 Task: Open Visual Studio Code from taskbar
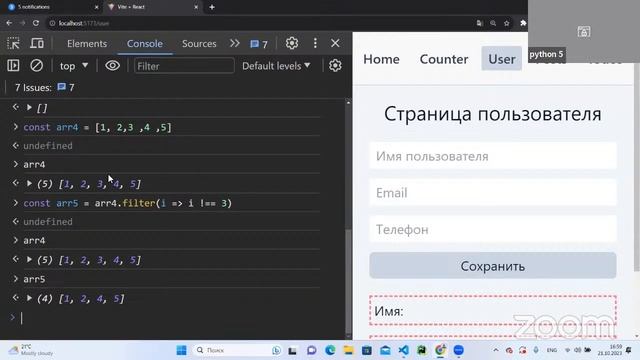[x=403, y=350]
